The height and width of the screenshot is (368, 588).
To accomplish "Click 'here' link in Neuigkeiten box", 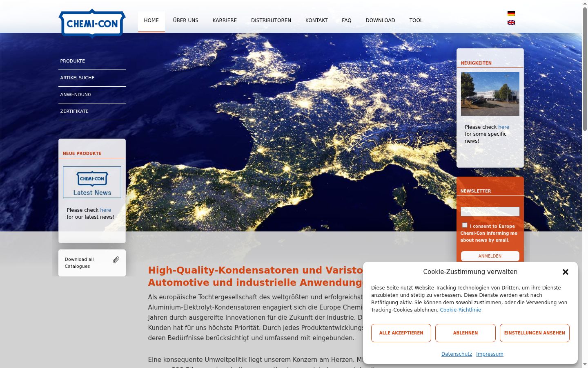I will (503, 127).
